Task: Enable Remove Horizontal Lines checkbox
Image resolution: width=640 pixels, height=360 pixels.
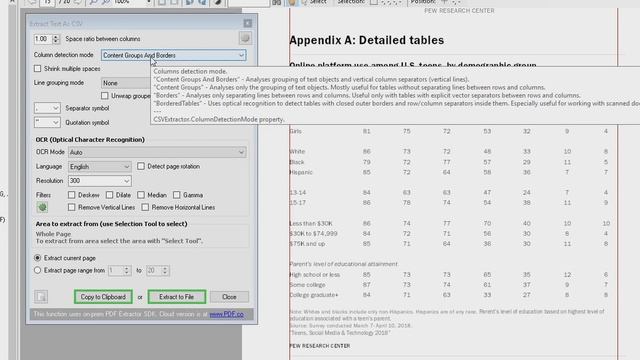Action: [145, 207]
